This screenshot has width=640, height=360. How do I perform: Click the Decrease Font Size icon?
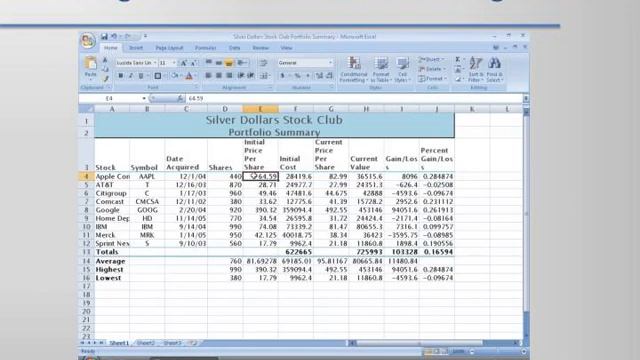coord(193,63)
